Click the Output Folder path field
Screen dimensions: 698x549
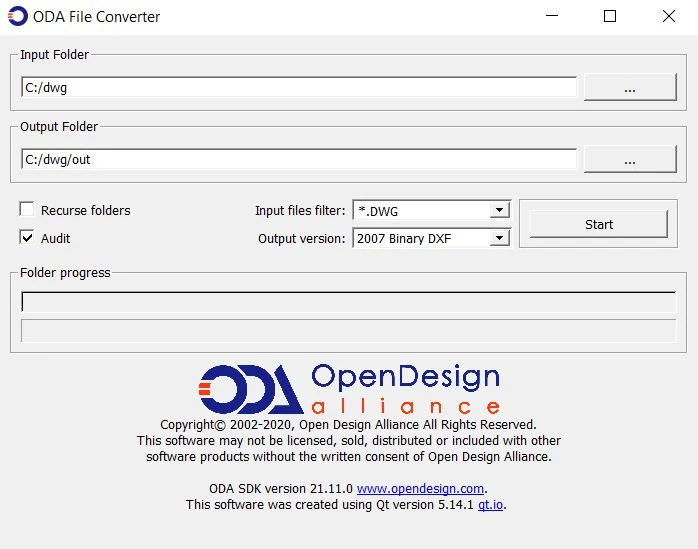click(x=299, y=159)
